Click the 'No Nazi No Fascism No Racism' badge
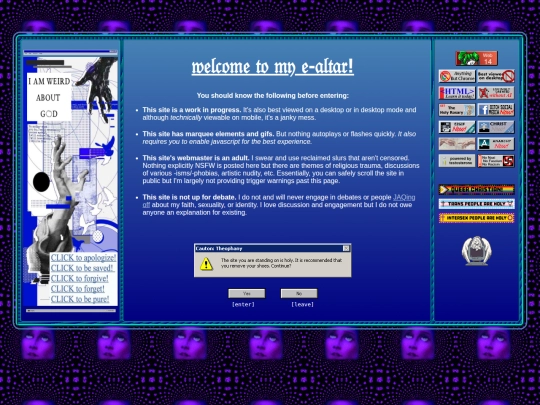 point(496,161)
